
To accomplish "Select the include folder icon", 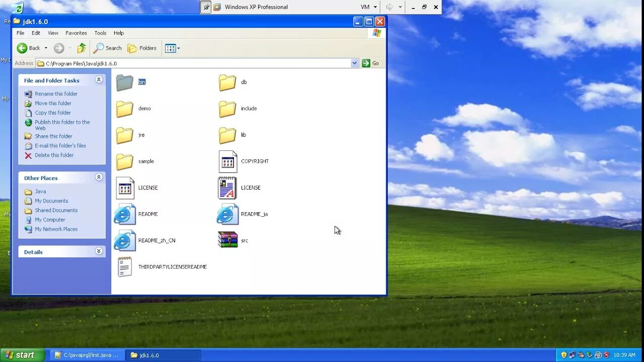I will [x=227, y=109].
